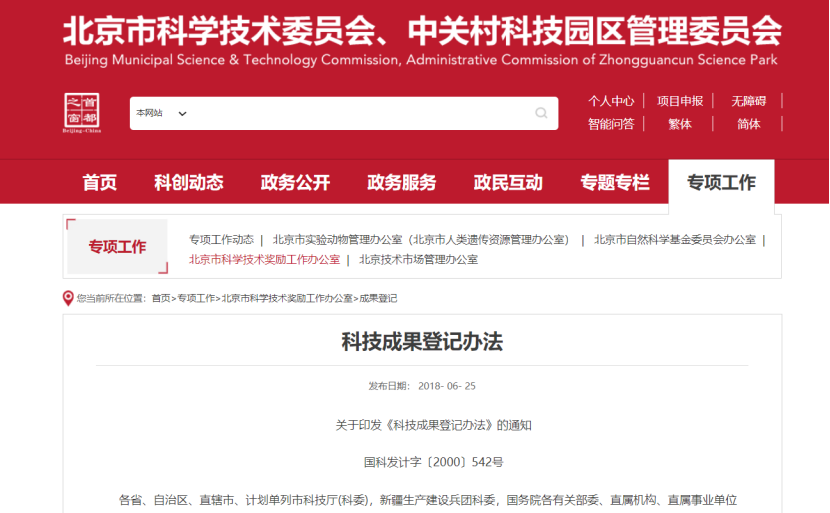Screen dimensions: 830x513
Task: Click the Beijing-China capital window logo
Action: point(82,113)
